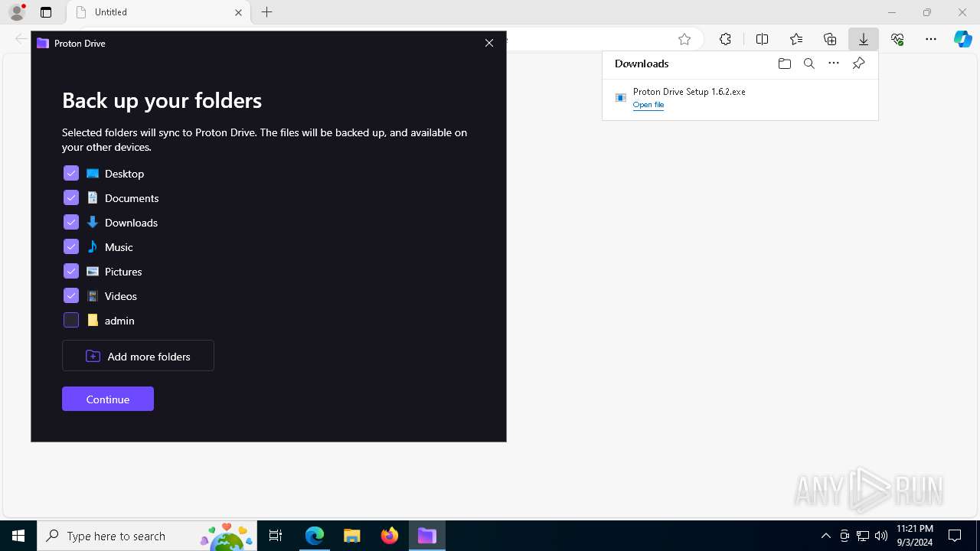The height and width of the screenshot is (551, 980).
Task: Click the Documents folder icon
Action: [93, 198]
